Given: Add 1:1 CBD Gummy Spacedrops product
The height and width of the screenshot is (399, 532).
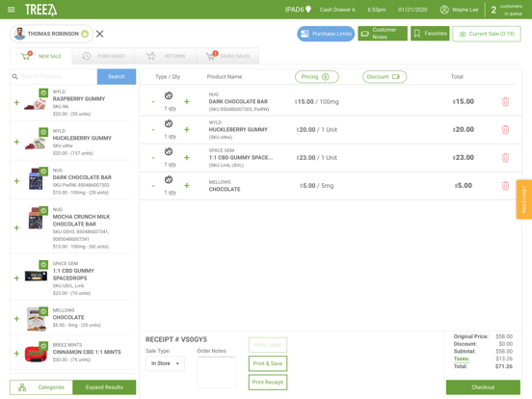Looking at the screenshot, I should click(16, 278).
